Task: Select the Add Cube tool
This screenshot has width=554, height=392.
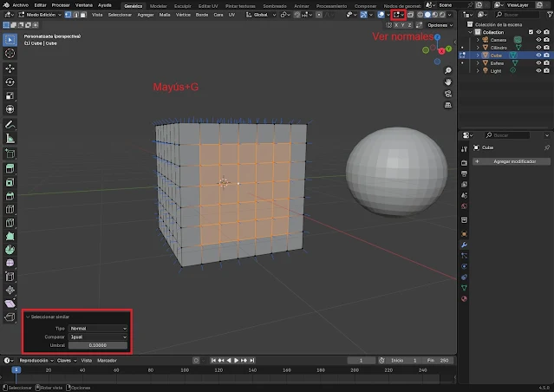Action: tap(10, 154)
